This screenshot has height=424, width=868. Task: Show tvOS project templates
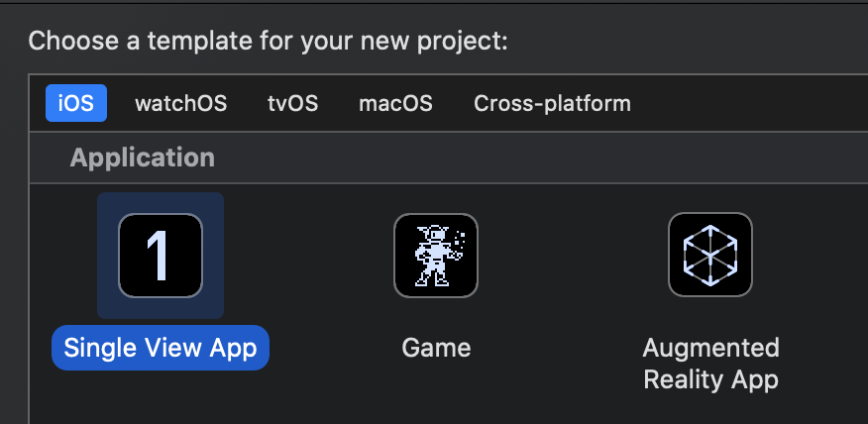(292, 103)
